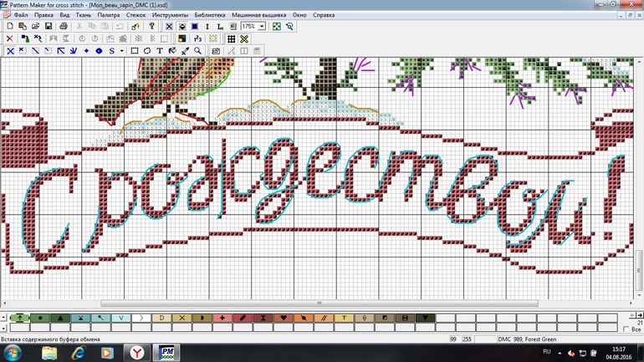Expand the backstitch 'S' tool dropdown arrow

click(x=122, y=51)
